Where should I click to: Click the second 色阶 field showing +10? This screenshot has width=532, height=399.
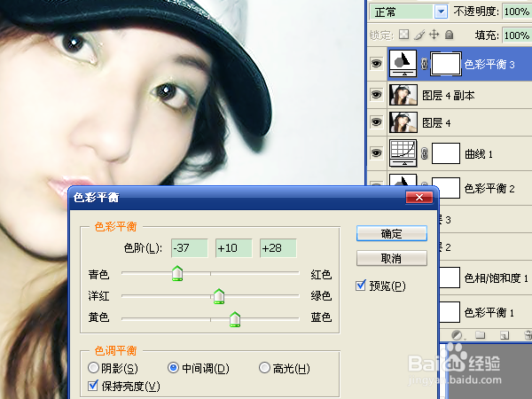[234, 248]
